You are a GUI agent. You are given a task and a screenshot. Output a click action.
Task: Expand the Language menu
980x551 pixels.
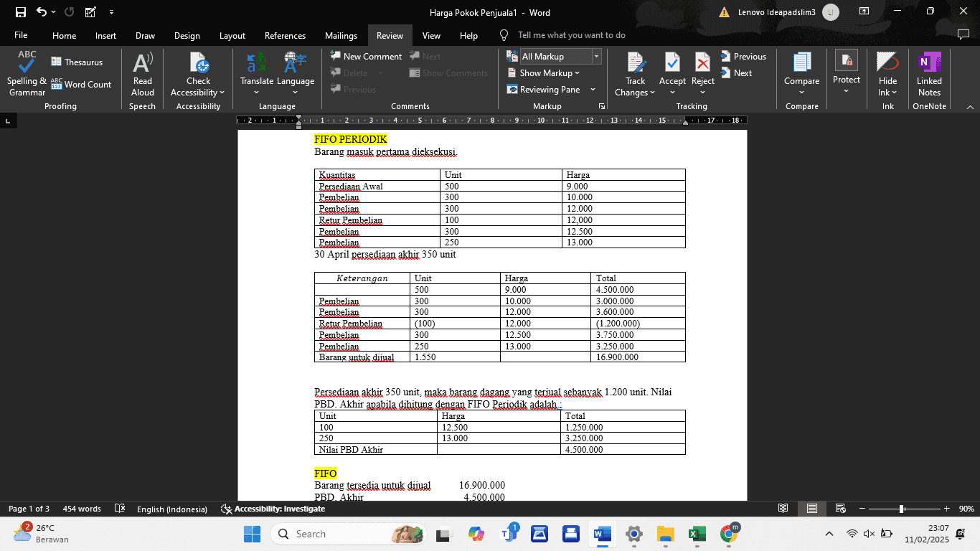click(296, 73)
